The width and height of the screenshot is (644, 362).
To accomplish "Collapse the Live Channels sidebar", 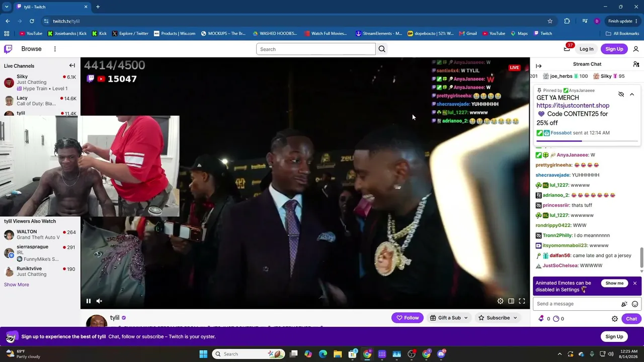I will [72, 65].
